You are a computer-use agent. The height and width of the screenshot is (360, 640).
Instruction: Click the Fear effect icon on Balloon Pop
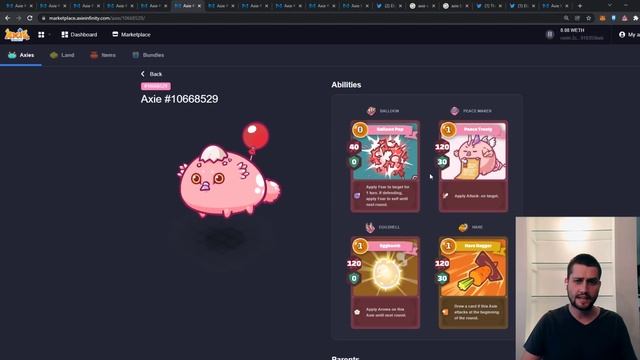pyautogui.click(x=357, y=196)
